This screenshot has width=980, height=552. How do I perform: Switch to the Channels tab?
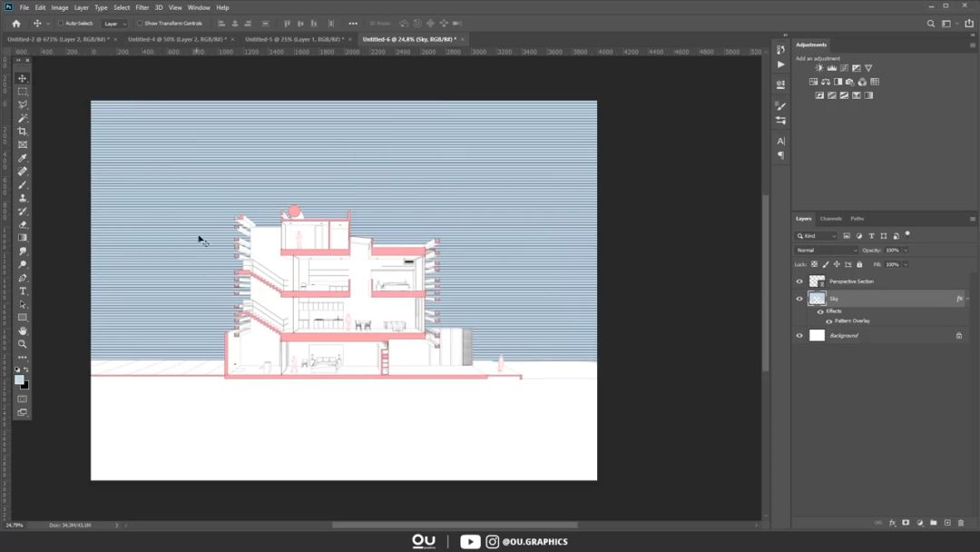click(x=830, y=219)
